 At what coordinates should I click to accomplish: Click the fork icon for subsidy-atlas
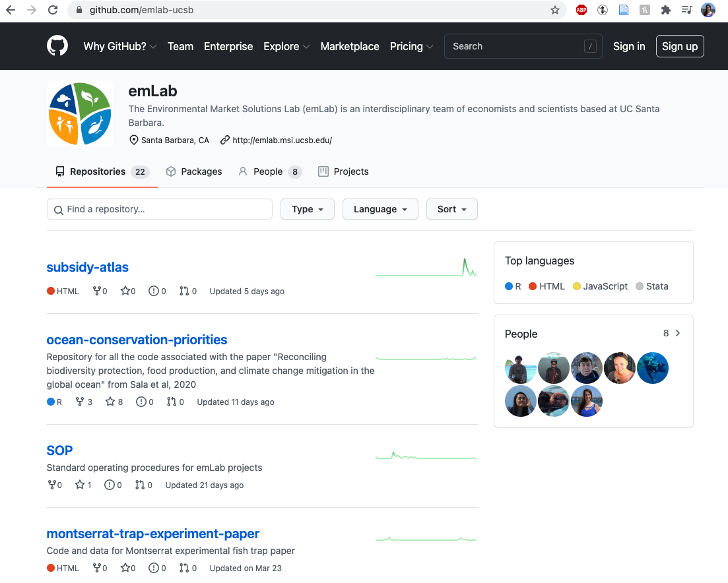(x=96, y=291)
